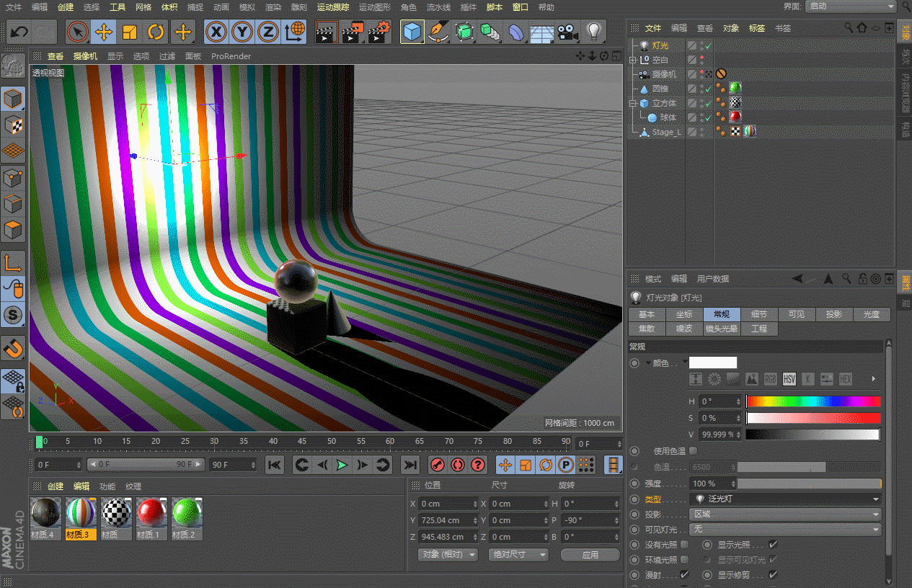Image resolution: width=912 pixels, height=588 pixels.
Task: Toggle the X axis lock
Action: (x=216, y=32)
